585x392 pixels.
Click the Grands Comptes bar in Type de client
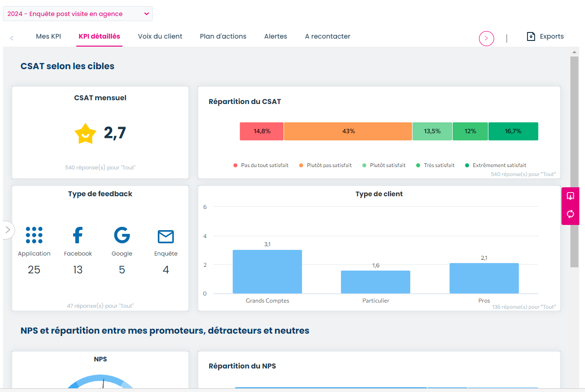[267, 271]
